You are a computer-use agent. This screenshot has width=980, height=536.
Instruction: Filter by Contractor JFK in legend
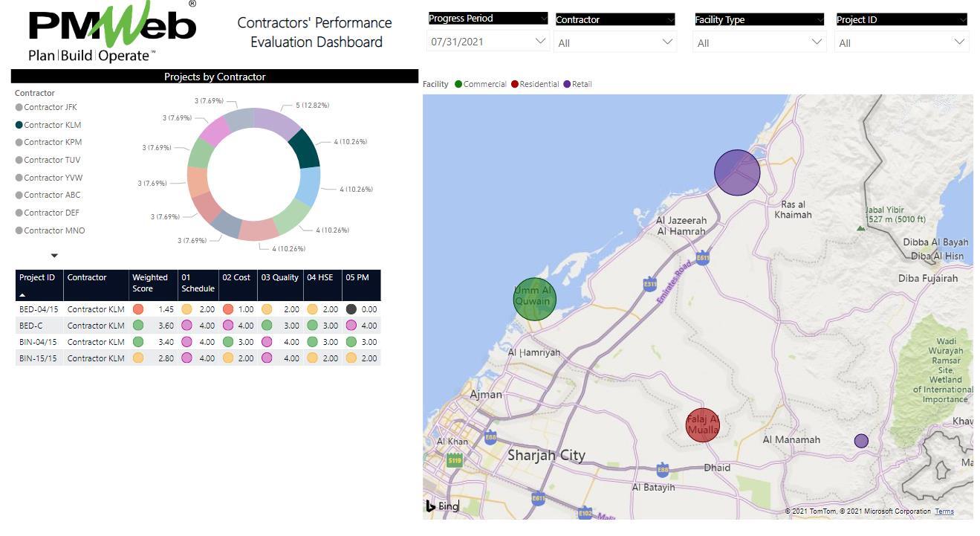click(x=46, y=107)
